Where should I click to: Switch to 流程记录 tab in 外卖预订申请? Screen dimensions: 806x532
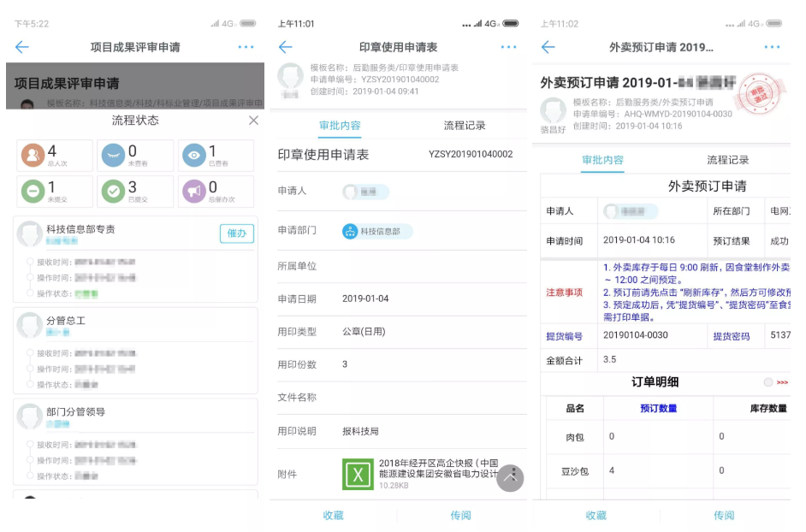pyautogui.click(x=727, y=161)
